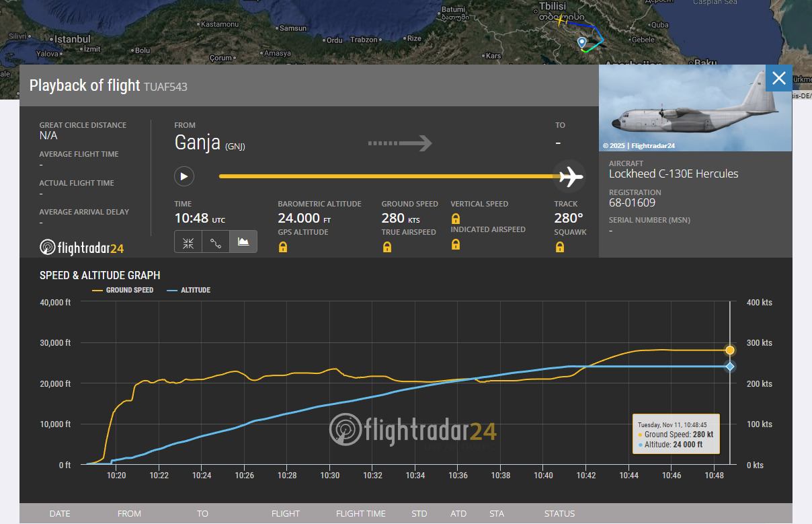Open the C-130E Hercules aircraft photo
Image resolution: width=812 pixels, height=524 pixels.
[x=695, y=108]
